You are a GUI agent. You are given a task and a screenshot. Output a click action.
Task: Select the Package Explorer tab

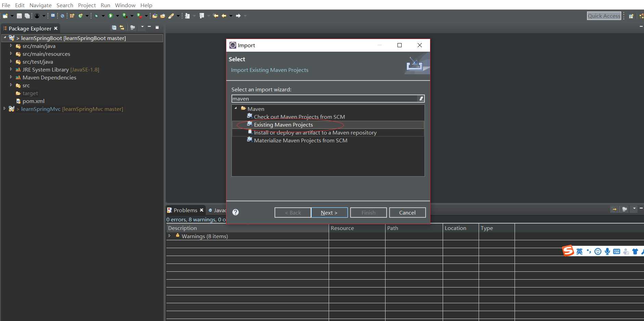pos(30,28)
